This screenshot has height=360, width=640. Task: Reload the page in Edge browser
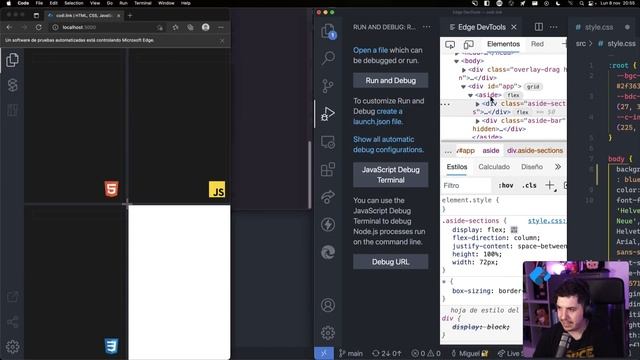(x=38, y=27)
